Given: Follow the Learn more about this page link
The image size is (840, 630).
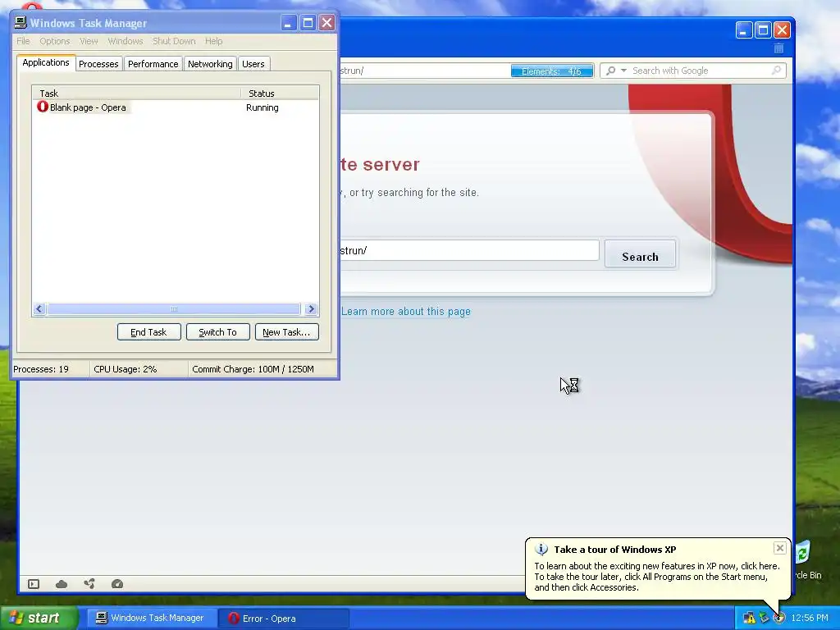Looking at the screenshot, I should [x=405, y=311].
